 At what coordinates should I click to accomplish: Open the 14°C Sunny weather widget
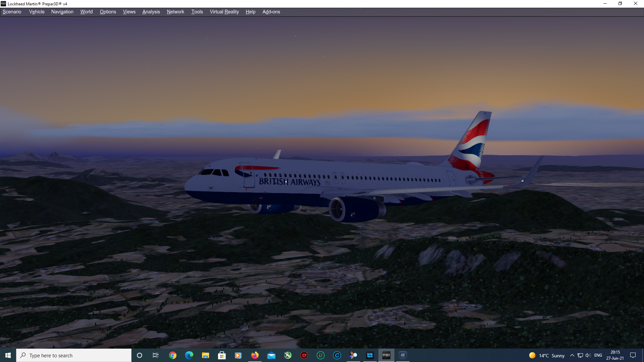pyautogui.click(x=547, y=355)
